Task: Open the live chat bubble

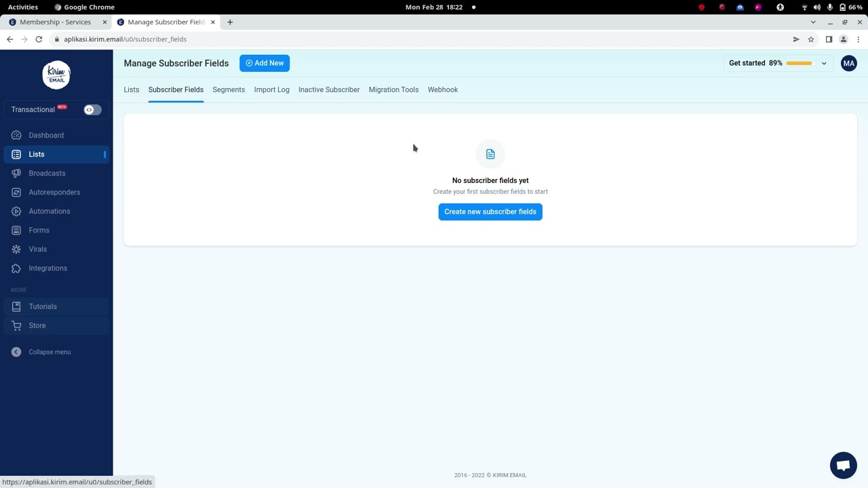Action: tap(844, 466)
